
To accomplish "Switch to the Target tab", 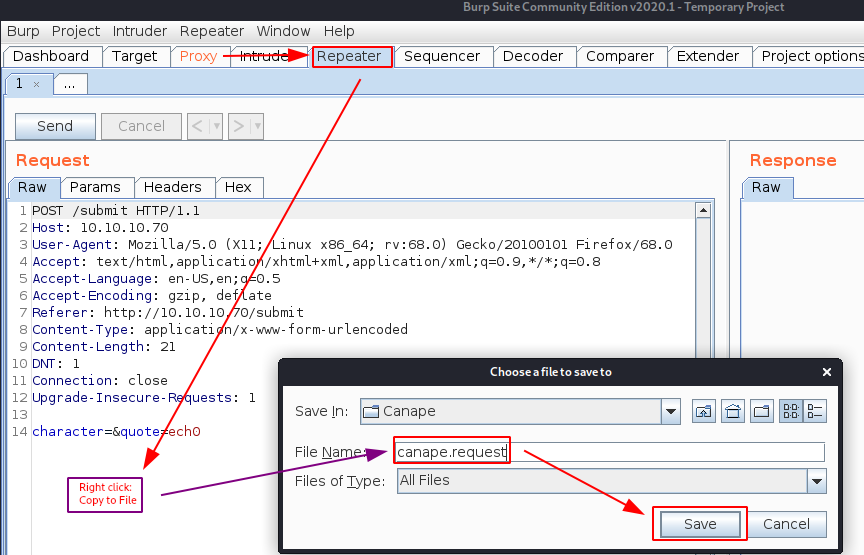I will (134, 56).
